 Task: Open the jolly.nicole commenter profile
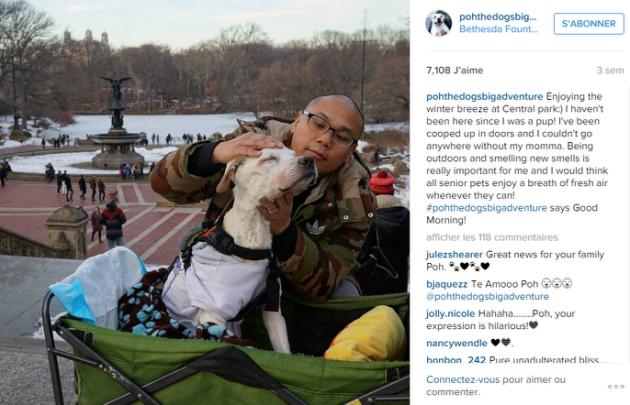coord(450,314)
